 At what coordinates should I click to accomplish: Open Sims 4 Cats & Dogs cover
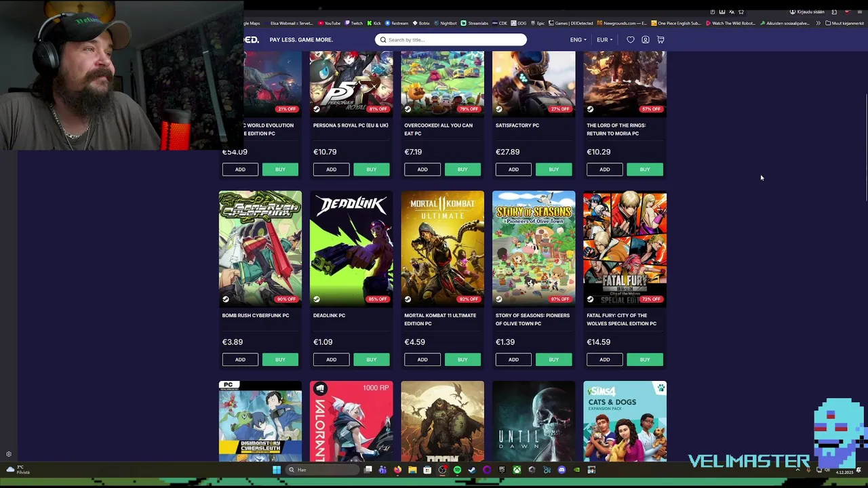625,422
